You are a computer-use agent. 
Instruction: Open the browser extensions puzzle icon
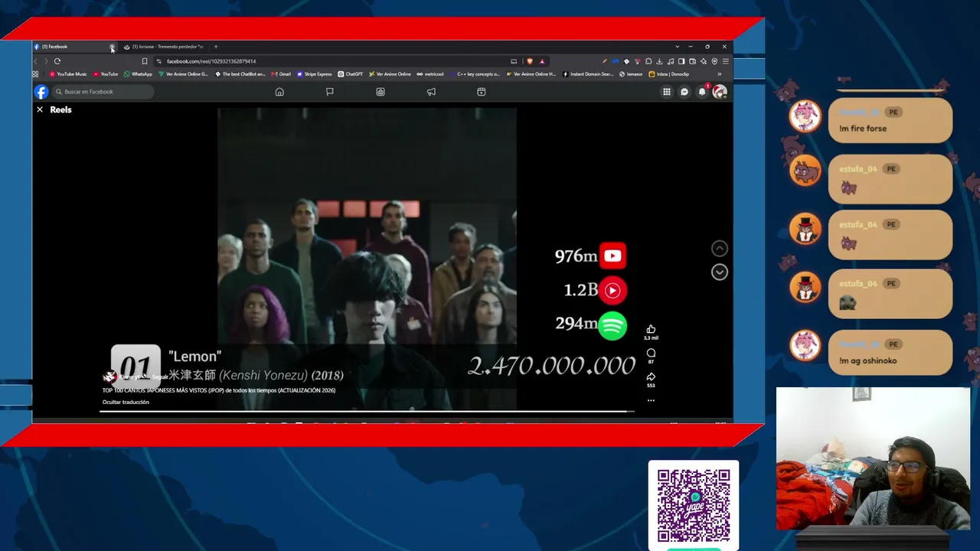648,61
